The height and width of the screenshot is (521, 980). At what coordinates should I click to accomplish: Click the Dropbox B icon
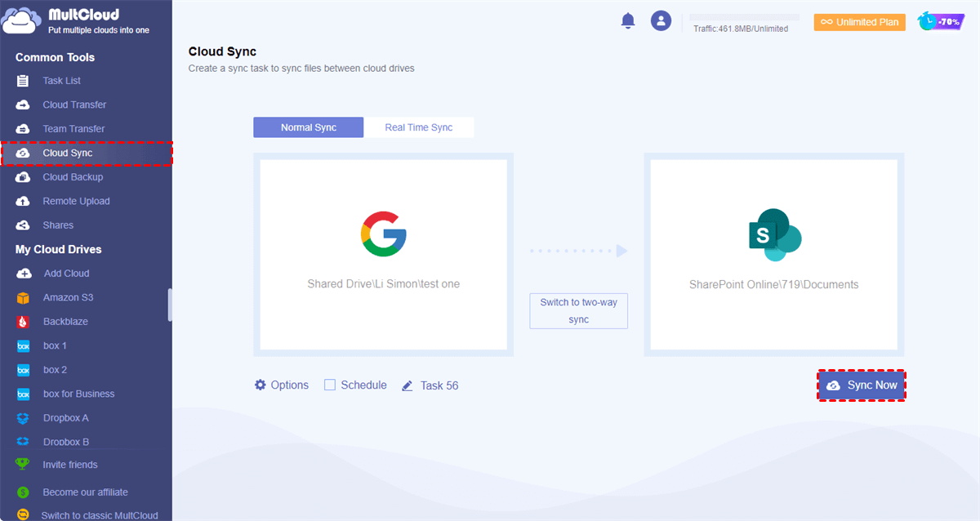[23, 442]
